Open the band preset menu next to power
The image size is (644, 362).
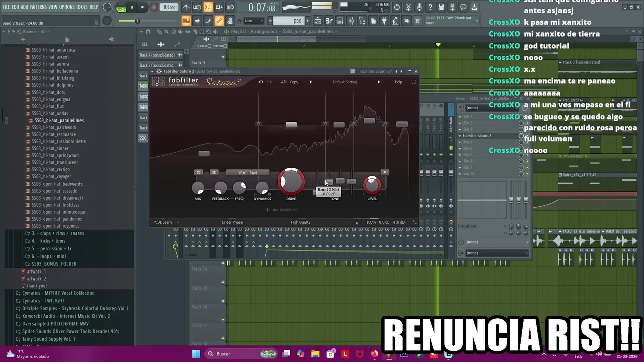pyautogui.click(x=214, y=172)
